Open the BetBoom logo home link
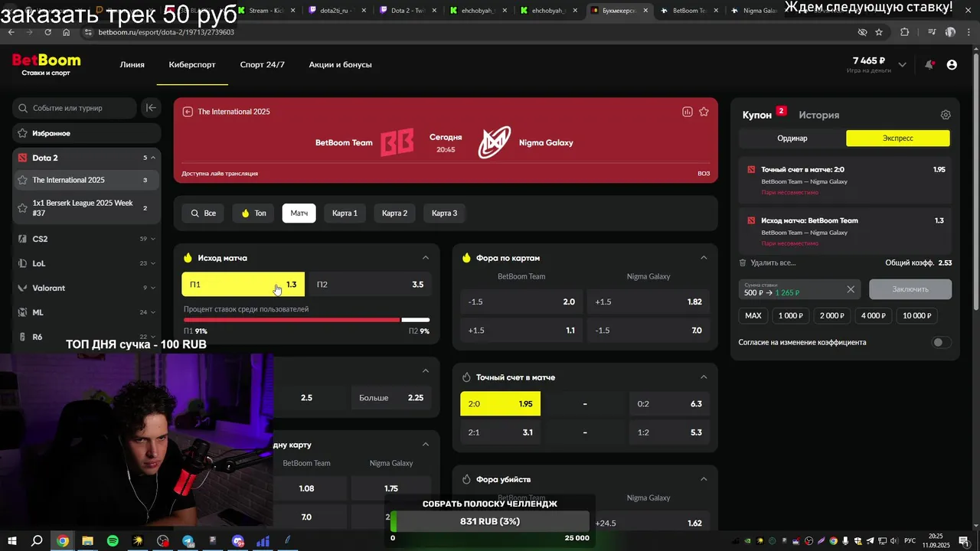This screenshot has width=980, height=551. click(46, 64)
